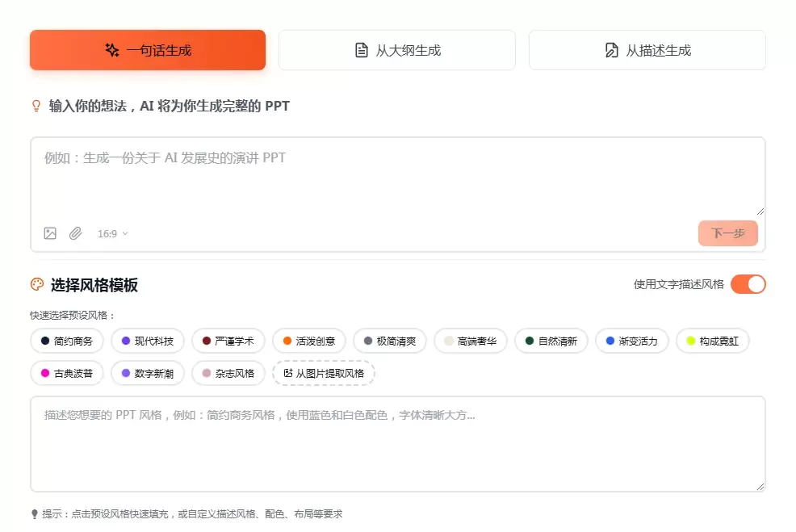Screen dimensions: 796x532
Task: Click 从图片提取风格 button
Action: point(324,373)
